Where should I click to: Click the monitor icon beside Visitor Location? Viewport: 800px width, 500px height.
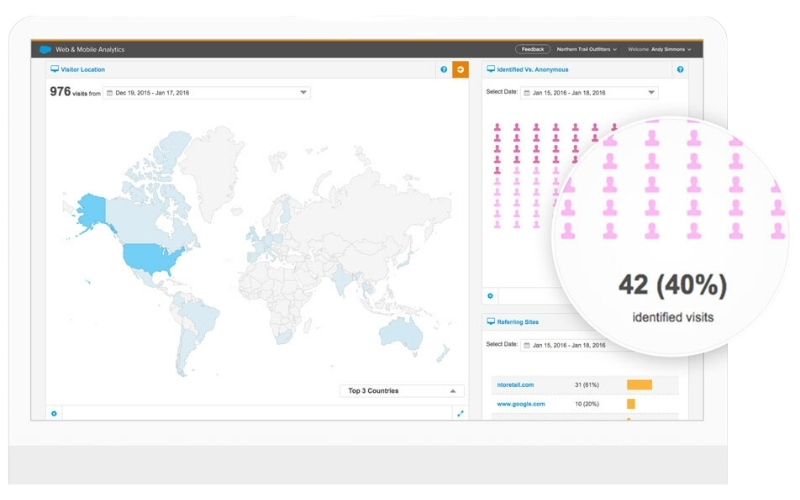pos(55,70)
